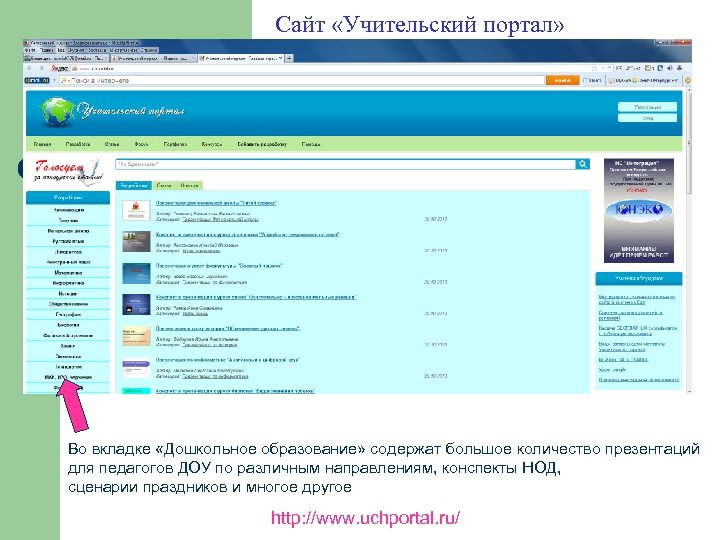Open the Файл browser menu
The height and width of the screenshot is (540, 720).
click(30, 50)
